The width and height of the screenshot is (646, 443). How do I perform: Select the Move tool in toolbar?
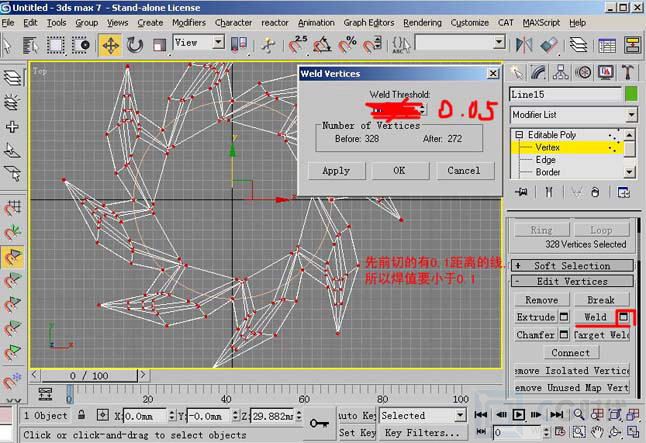pyautogui.click(x=110, y=45)
